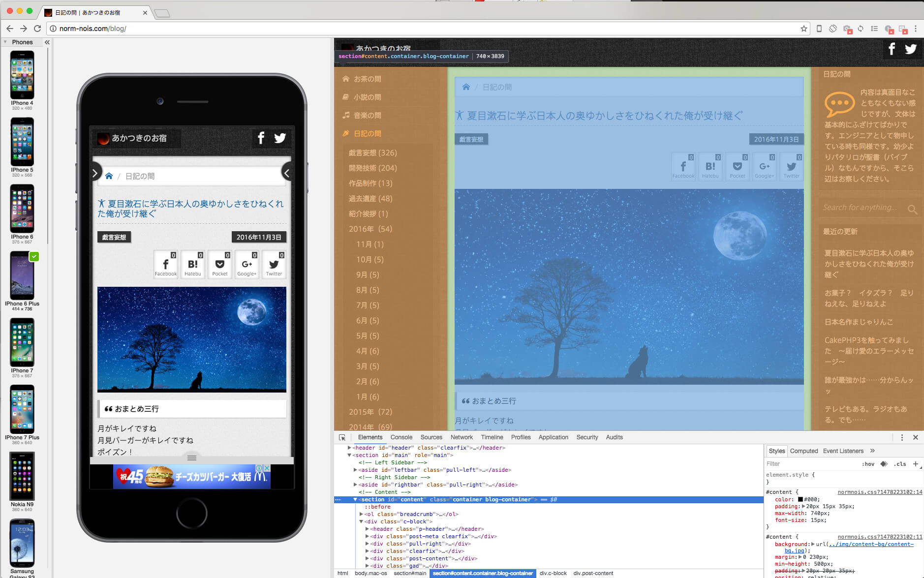Click the black color swatch for #000

801,499
